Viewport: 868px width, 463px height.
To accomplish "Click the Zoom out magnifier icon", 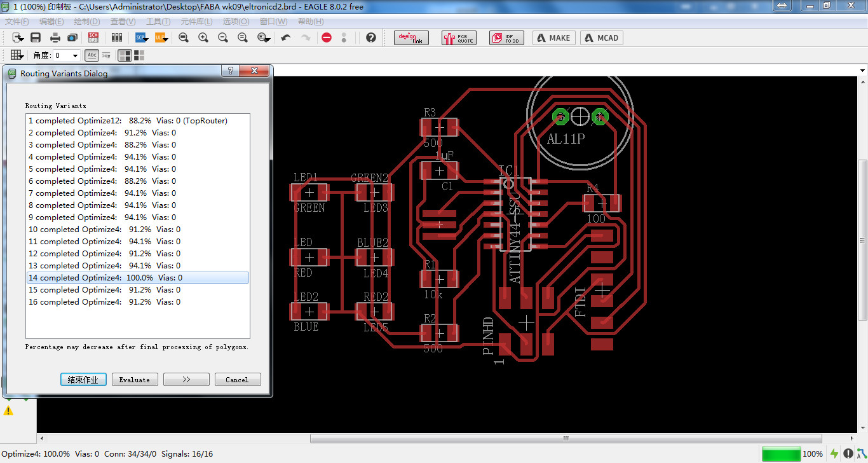I will 223,38.
